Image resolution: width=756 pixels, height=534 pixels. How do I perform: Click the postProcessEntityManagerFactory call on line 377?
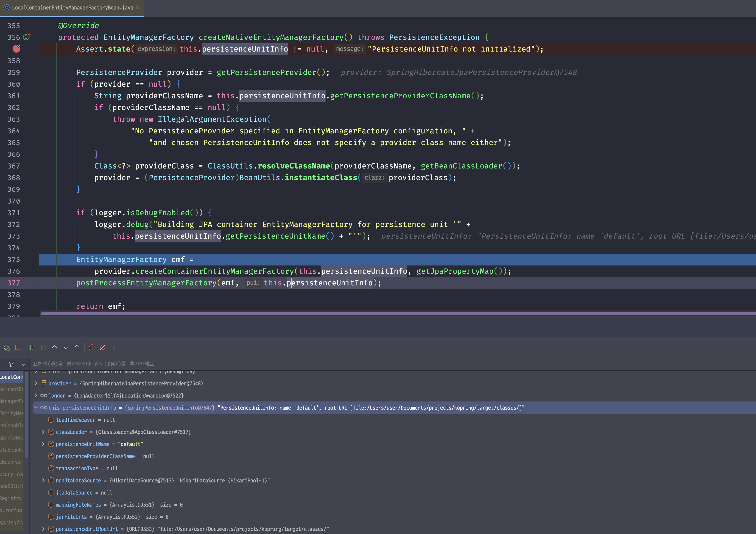point(146,283)
